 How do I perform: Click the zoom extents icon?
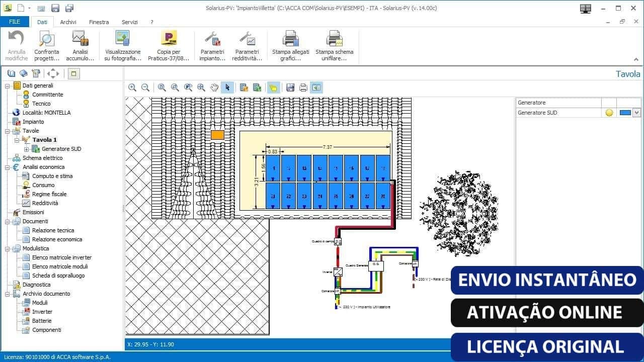(x=201, y=87)
